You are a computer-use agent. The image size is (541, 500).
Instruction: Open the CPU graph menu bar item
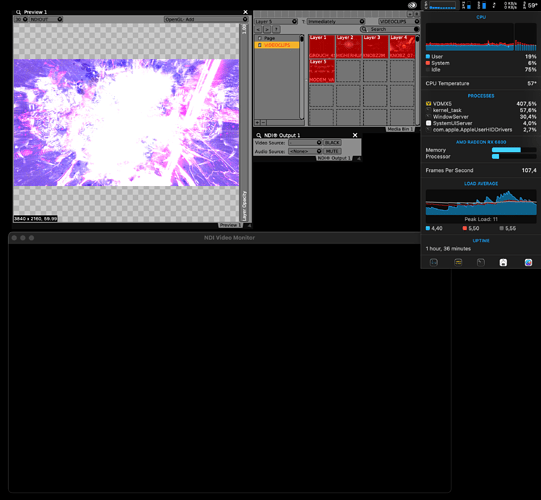440,5
